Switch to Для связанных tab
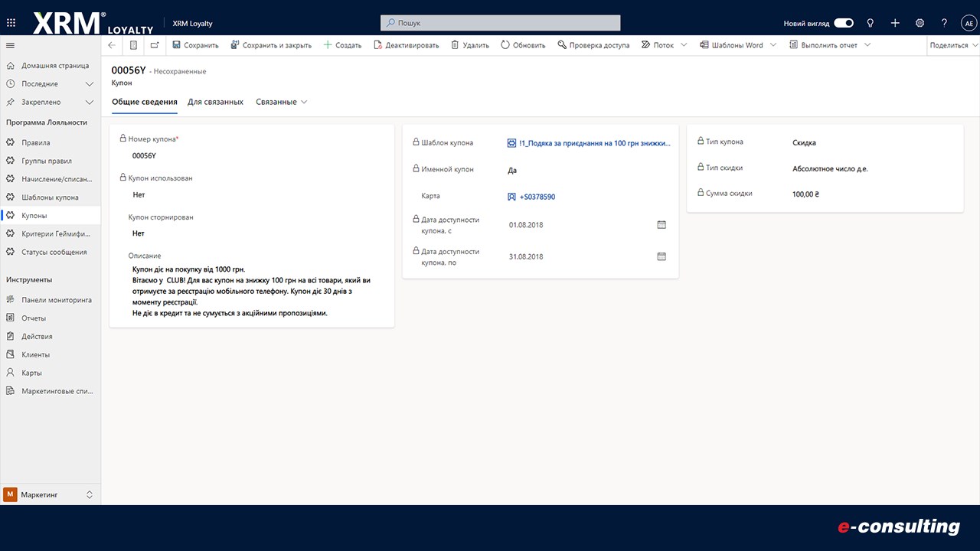980x551 pixels. [x=215, y=102]
